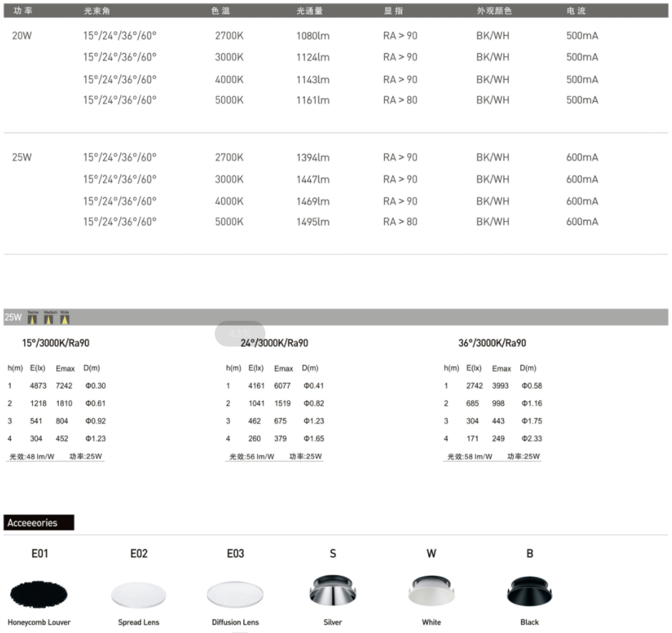
Task: Click the Medium beam icon
Action: pyautogui.click(x=49, y=318)
